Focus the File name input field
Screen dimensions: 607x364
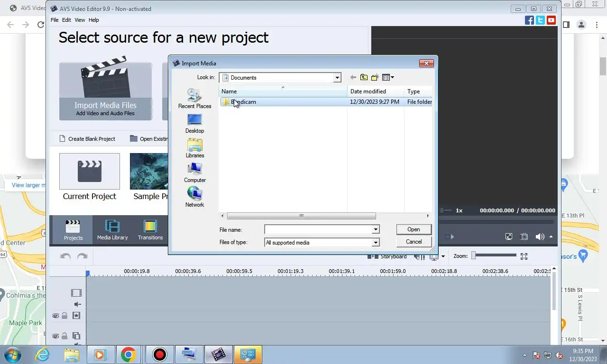319,229
